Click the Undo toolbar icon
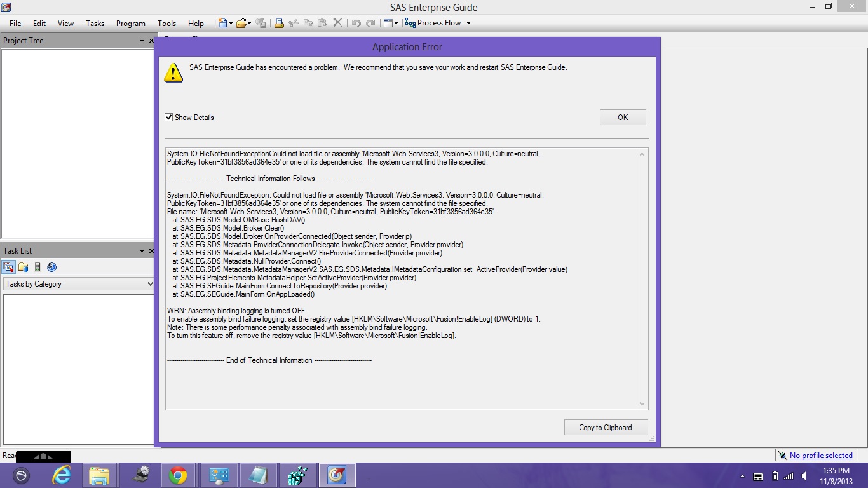868x488 pixels. click(355, 23)
